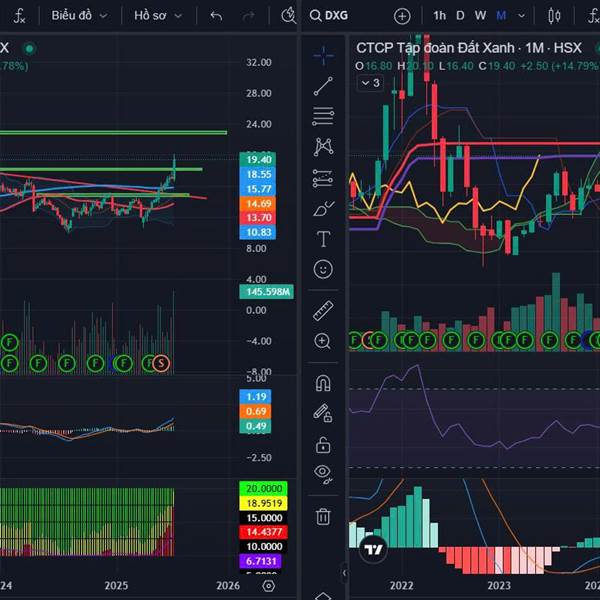This screenshot has height=600, width=600.
Task: Click 13.70 red price label
Action: pos(258,218)
